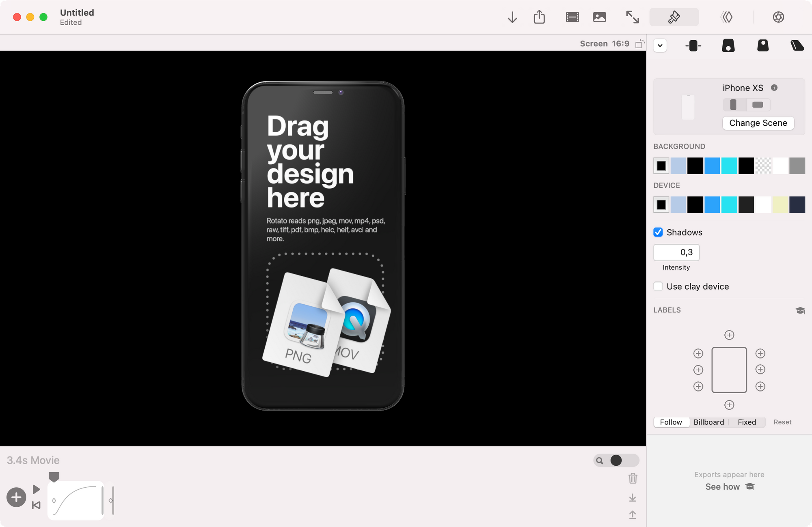Click the download arrow icon in the toolbar
This screenshot has width=812, height=527.
coord(512,17)
